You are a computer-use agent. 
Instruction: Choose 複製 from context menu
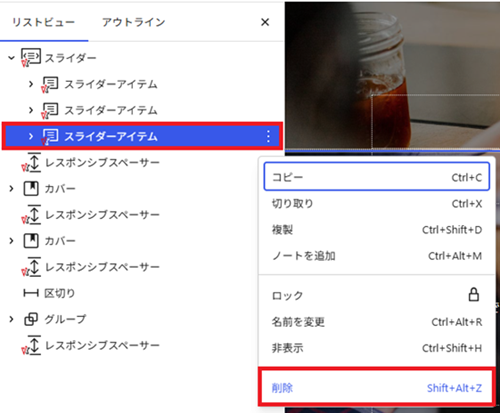377,229
